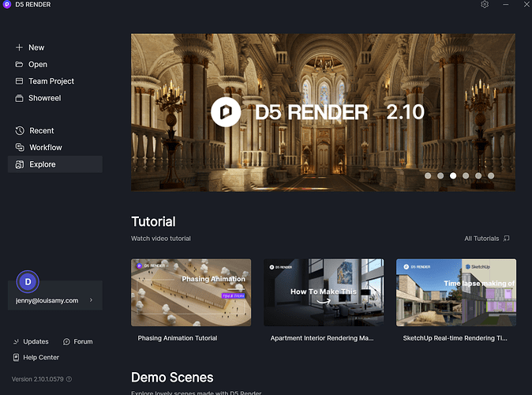
Task: Click the jenny@louisamy.com account text
Action: (x=47, y=300)
